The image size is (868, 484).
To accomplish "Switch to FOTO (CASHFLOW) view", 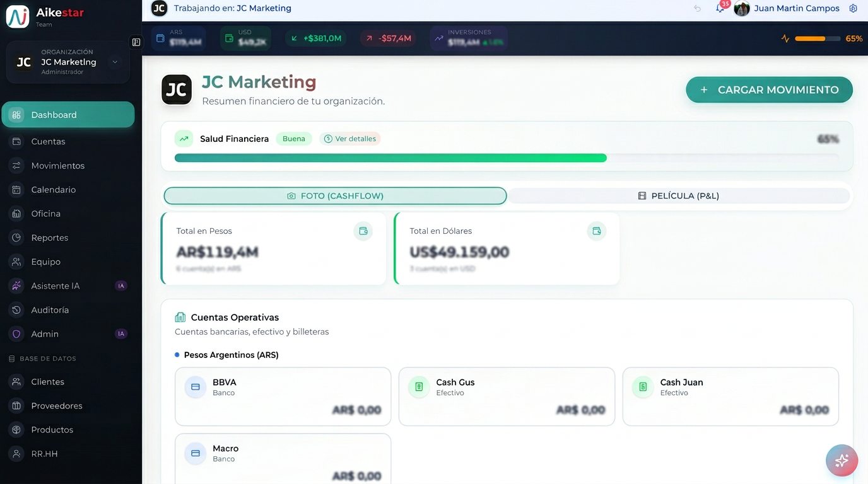I will click(x=335, y=196).
